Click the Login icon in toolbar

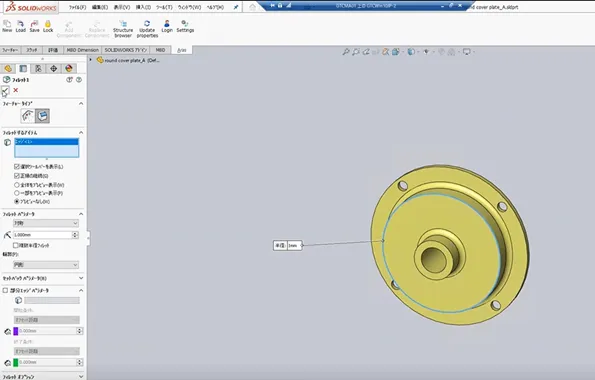point(167,26)
